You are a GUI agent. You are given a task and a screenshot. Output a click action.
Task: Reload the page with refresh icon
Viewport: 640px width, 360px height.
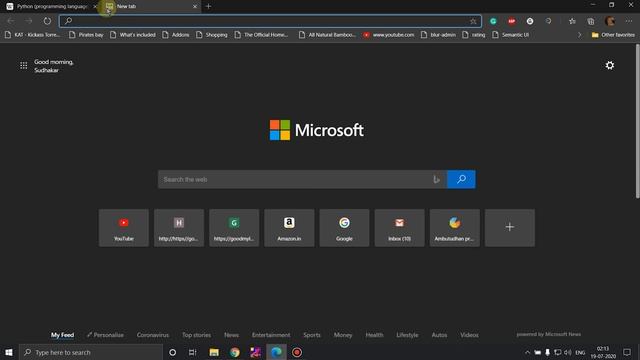pos(47,21)
